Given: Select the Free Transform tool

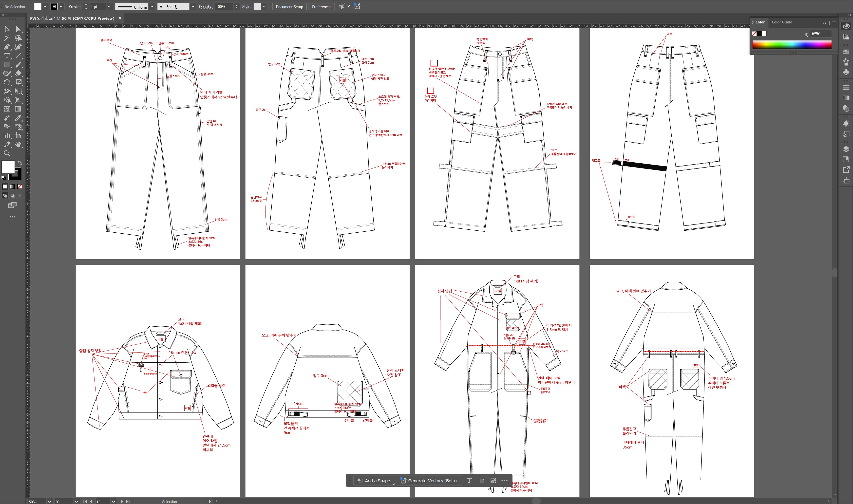Looking at the screenshot, I should (x=18, y=91).
